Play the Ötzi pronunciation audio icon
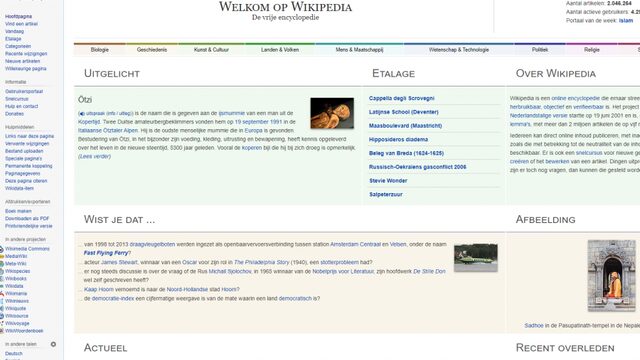The height and width of the screenshot is (360, 640). 82,113
